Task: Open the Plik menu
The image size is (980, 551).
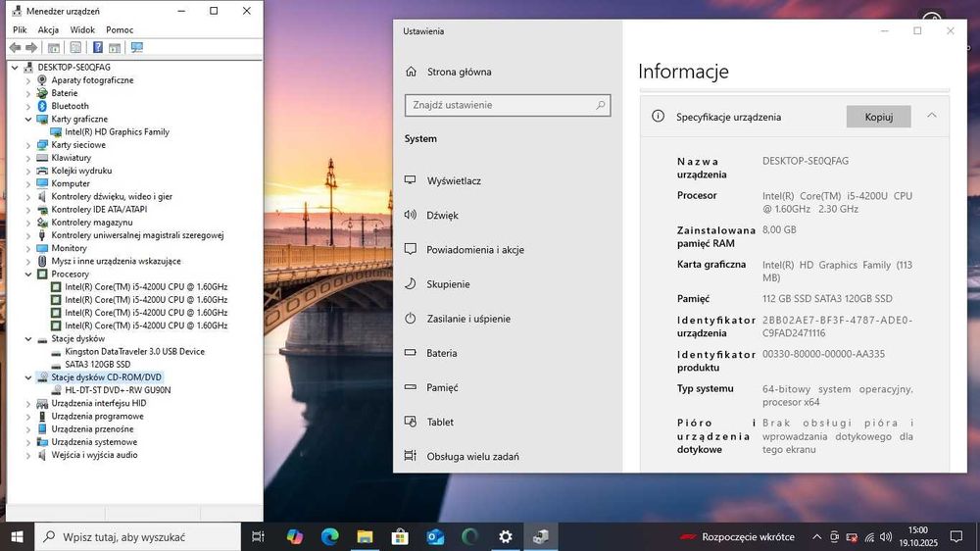Action: pyautogui.click(x=20, y=29)
